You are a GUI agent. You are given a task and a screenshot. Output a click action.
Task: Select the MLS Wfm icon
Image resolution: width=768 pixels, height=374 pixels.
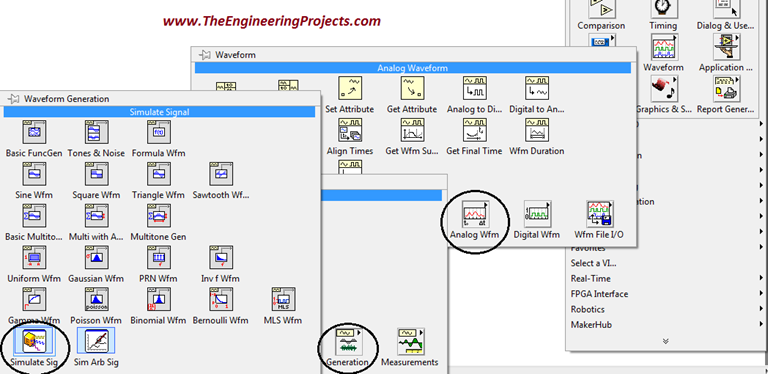click(284, 299)
